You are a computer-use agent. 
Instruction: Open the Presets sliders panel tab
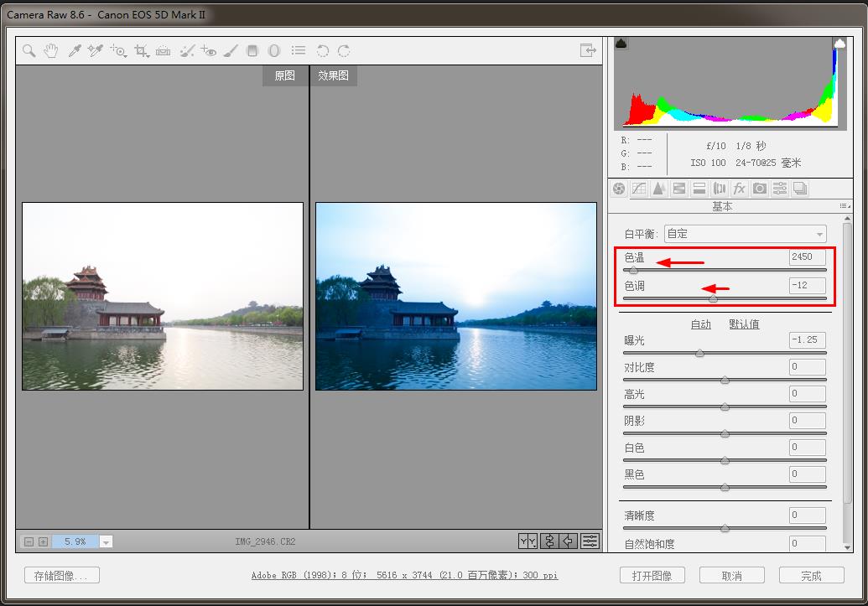(780, 189)
